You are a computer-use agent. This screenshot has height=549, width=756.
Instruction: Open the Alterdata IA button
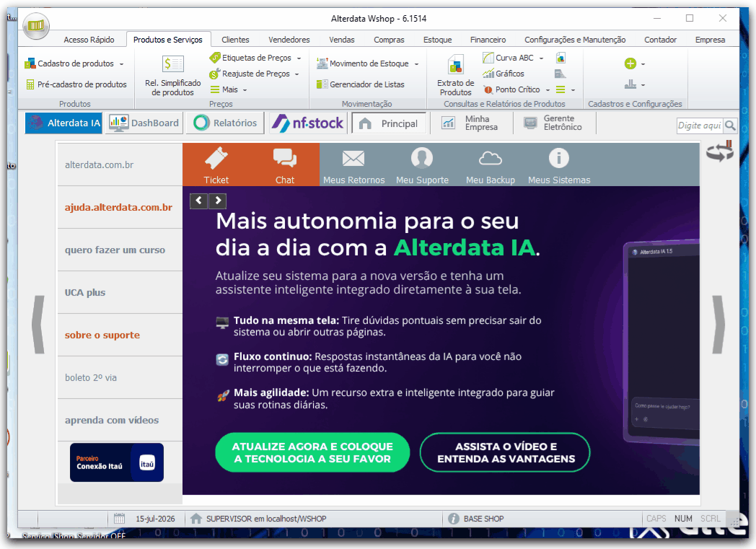(x=63, y=123)
